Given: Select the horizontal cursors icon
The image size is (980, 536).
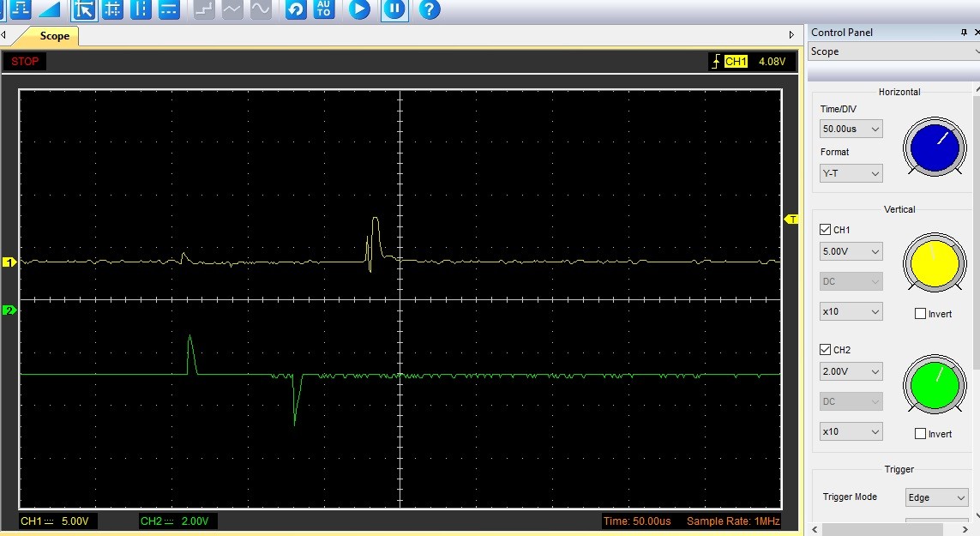Looking at the screenshot, I should [170, 9].
